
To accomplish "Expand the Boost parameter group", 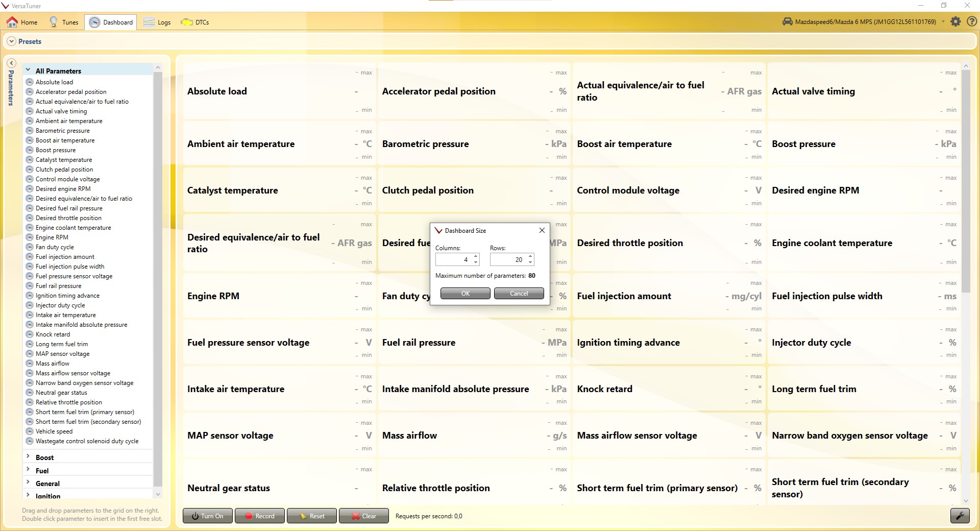I will pyautogui.click(x=28, y=457).
